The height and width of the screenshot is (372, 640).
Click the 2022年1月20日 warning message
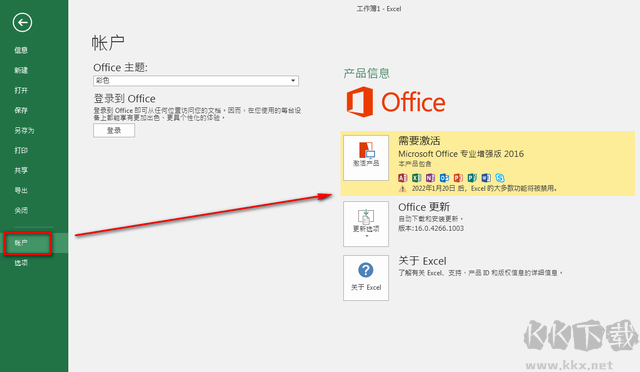[x=484, y=189]
